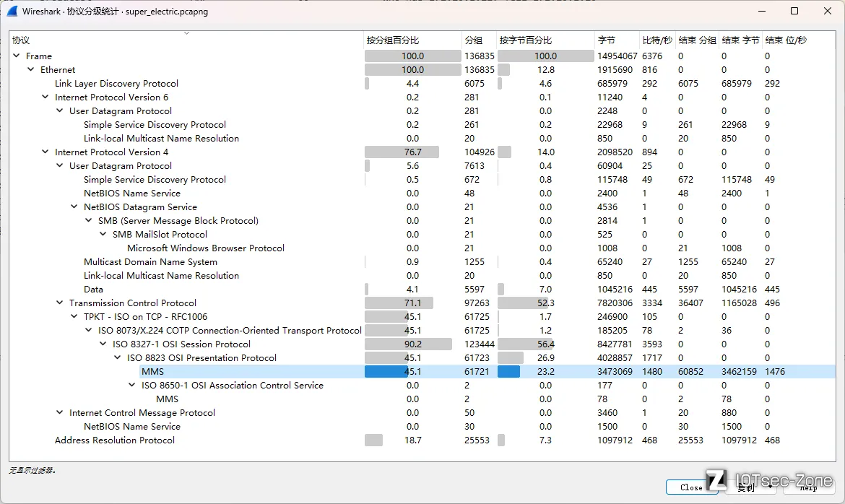Select NetBIOS Name Service row under ICMP
Viewport: 845px width, 504px height.
pyautogui.click(x=422, y=427)
